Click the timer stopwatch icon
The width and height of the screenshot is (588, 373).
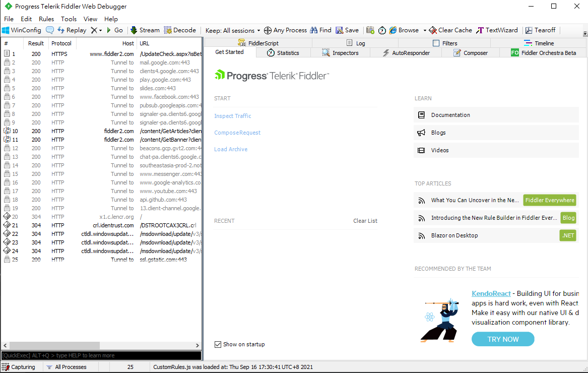tap(382, 30)
